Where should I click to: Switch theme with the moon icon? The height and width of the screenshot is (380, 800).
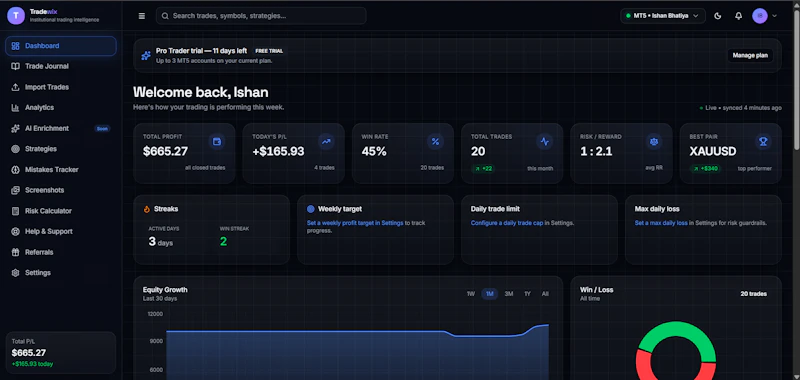pos(718,16)
